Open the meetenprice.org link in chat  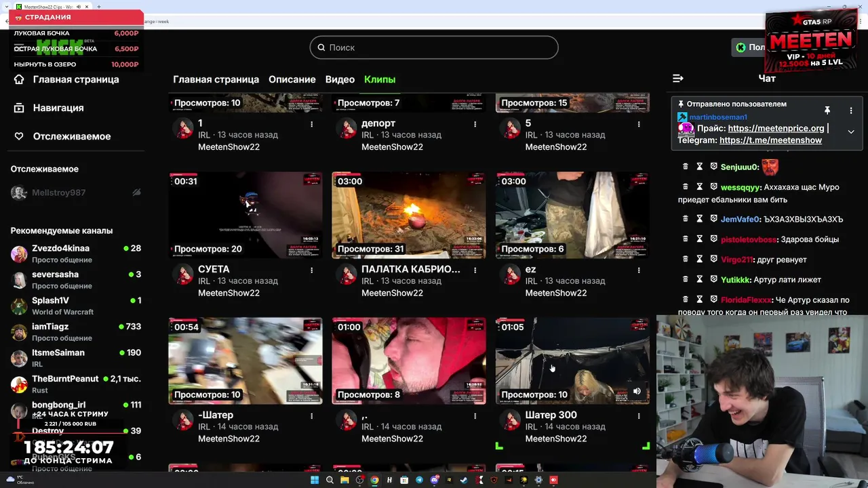[x=776, y=128]
